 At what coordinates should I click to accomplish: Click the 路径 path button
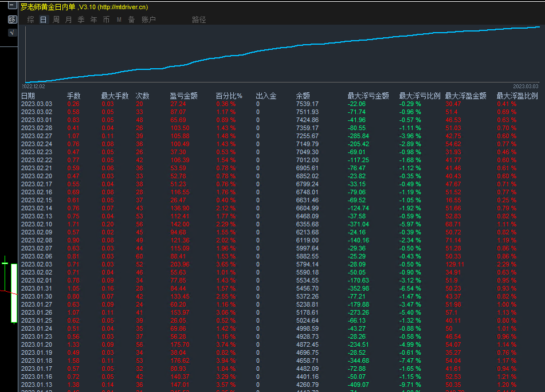click(x=199, y=20)
